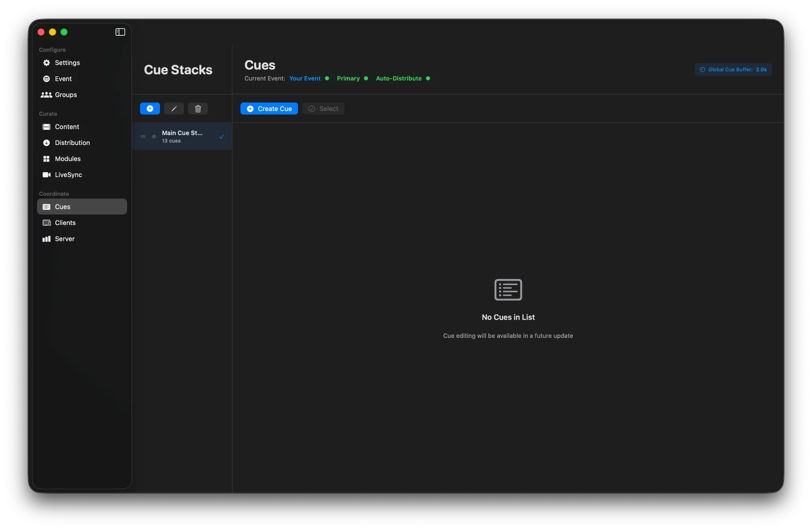Open the Event section
This screenshot has height=530, width=812.
pyautogui.click(x=63, y=79)
